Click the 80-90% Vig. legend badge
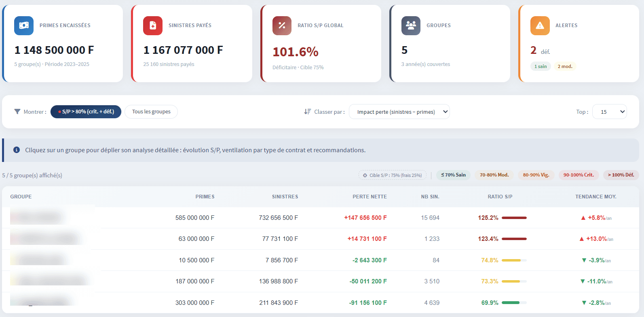Viewport: 644px width, 317px height. [x=536, y=175]
